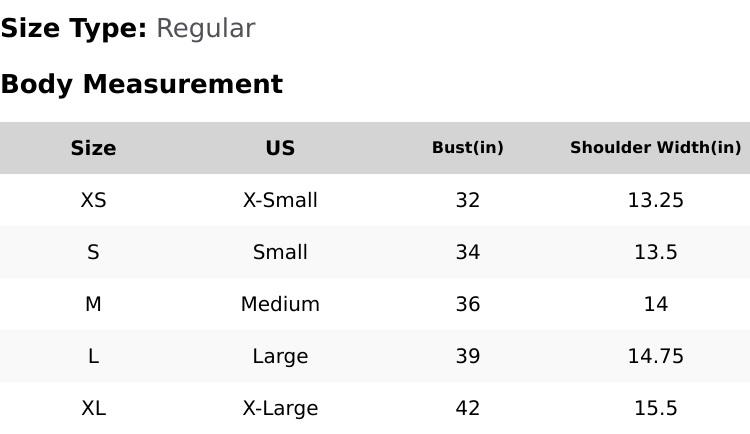The width and height of the screenshot is (750, 434).
Task: Click the Size column header
Action: [93, 148]
